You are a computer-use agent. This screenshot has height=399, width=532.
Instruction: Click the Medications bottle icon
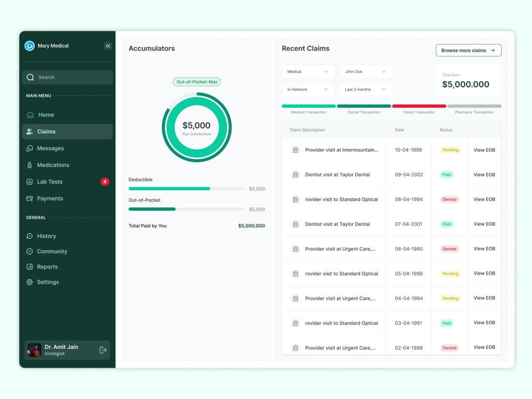29,165
